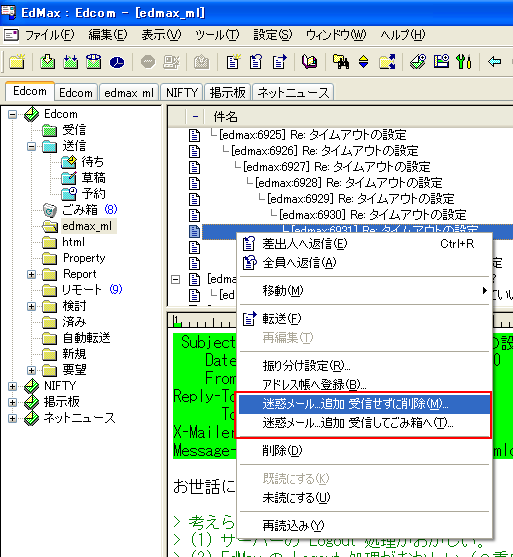Click the back arrow toolbar icon
Screen dimensions: 513x557
click(495, 62)
